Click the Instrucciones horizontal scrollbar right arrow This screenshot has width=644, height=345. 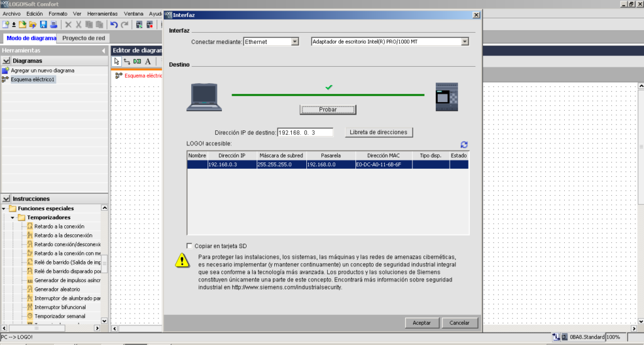(97, 328)
